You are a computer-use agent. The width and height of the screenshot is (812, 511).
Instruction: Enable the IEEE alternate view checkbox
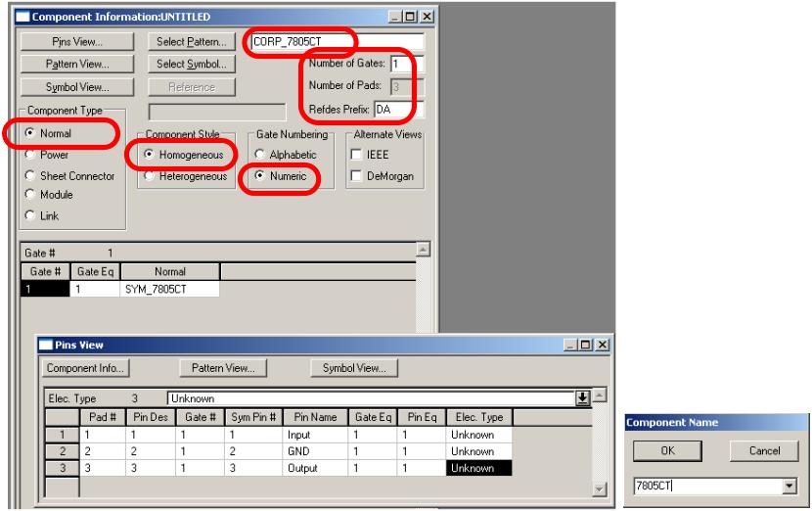tap(356, 155)
